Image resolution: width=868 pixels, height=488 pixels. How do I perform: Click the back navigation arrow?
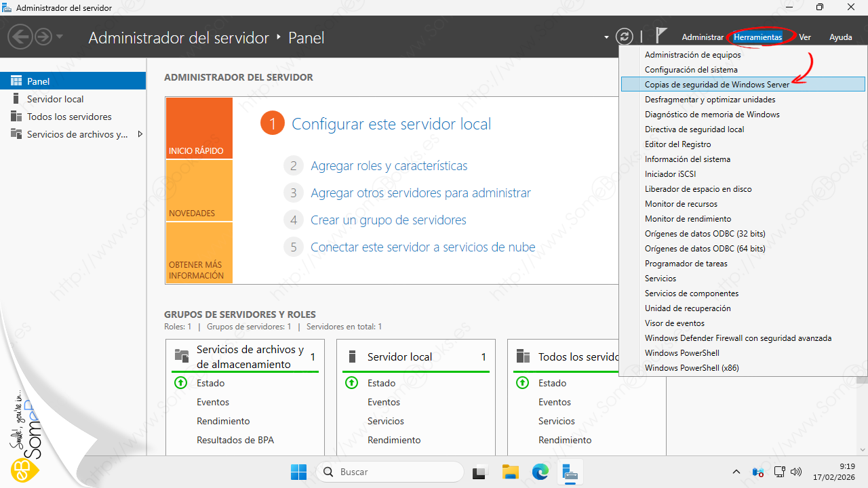click(x=21, y=37)
